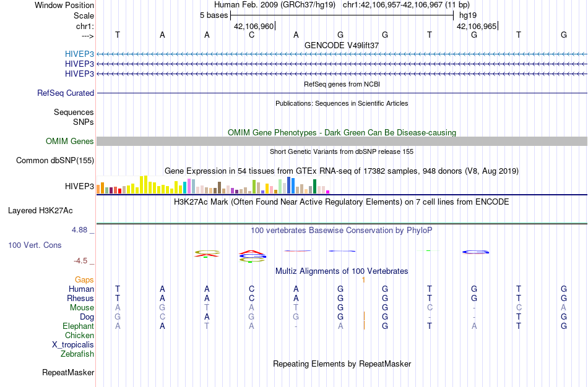Click the 42,106,960 ruler position
Viewport: 588px width, 387px height.
tap(254, 26)
